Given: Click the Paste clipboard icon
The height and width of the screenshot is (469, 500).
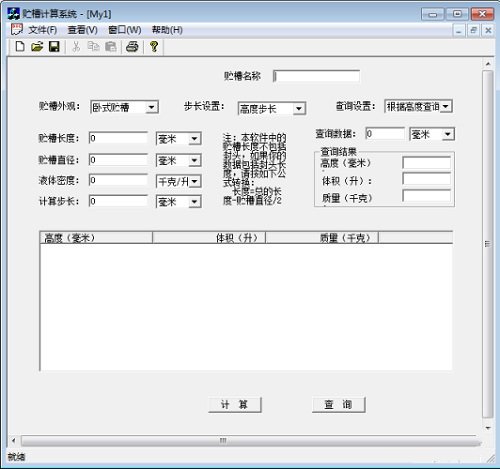Looking at the screenshot, I should (x=111, y=47).
